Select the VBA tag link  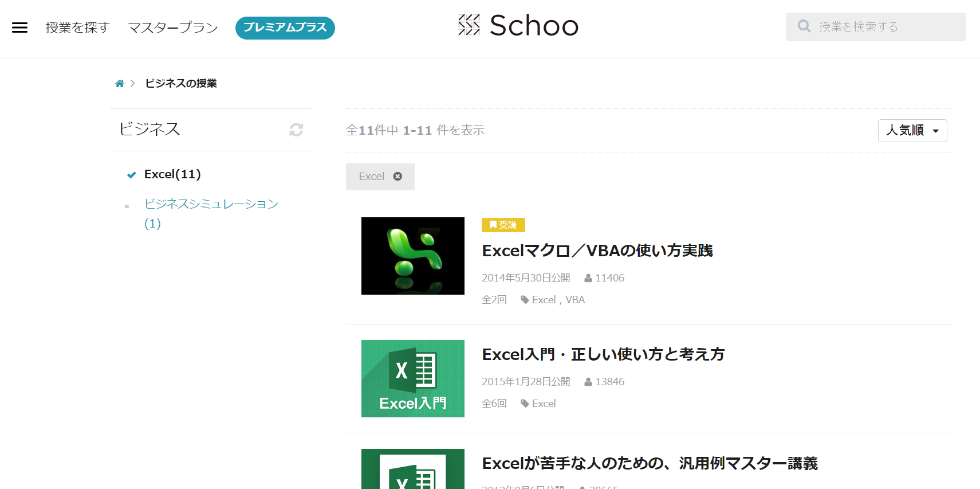[575, 300]
